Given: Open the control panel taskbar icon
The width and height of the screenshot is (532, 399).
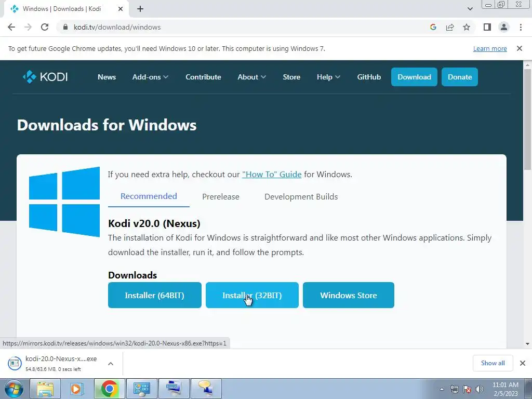Looking at the screenshot, I should [141, 389].
